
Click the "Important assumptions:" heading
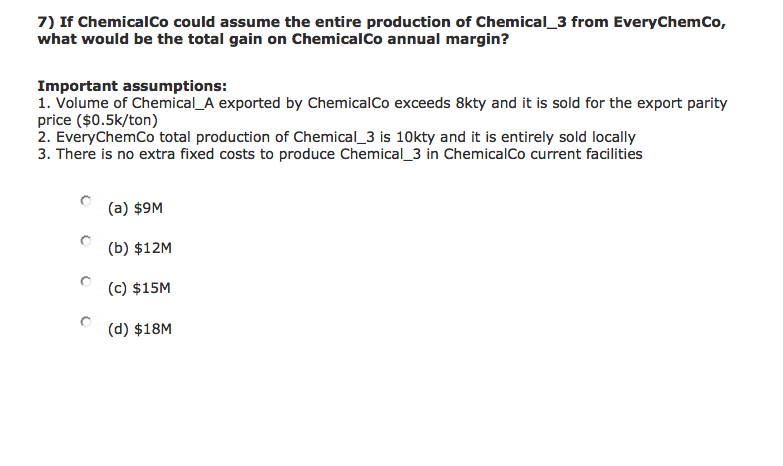coord(132,86)
